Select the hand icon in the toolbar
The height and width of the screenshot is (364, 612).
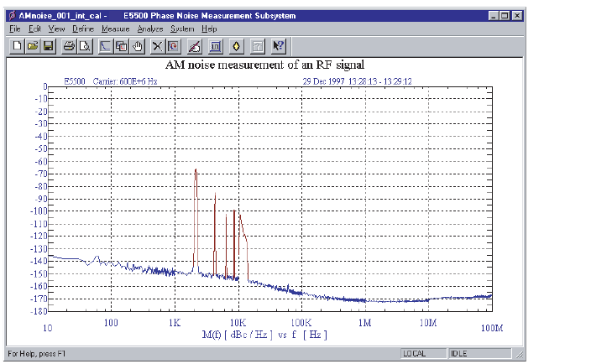point(137,46)
